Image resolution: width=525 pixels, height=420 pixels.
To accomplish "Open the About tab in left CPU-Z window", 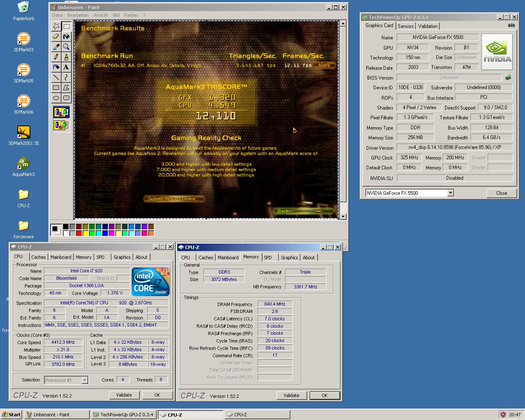I will pos(142,257).
